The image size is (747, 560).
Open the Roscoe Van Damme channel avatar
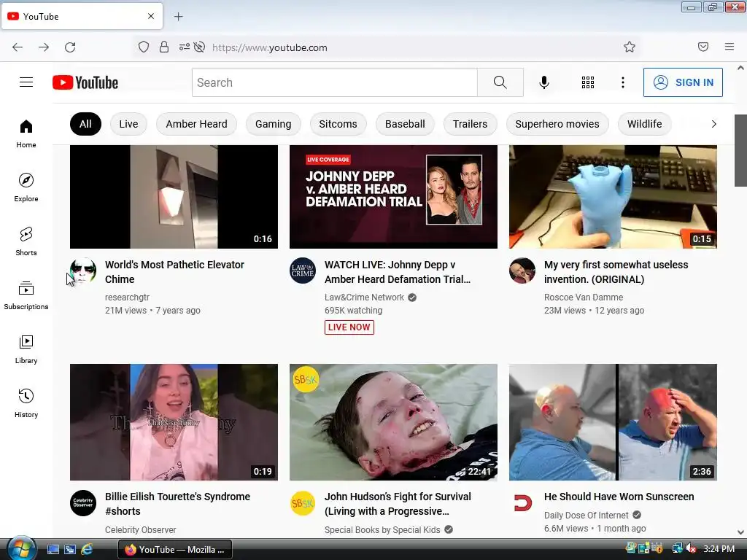(x=522, y=271)
